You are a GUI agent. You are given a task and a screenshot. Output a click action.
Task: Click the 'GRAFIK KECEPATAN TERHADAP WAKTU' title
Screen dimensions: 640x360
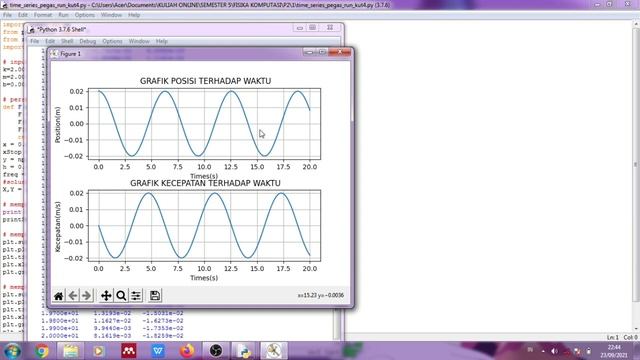coord(205,183)
